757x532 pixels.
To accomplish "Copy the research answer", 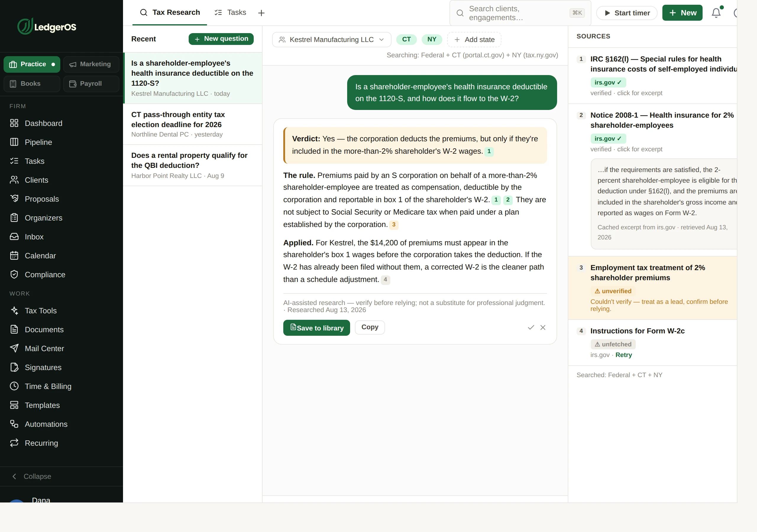I will [370, 327].
